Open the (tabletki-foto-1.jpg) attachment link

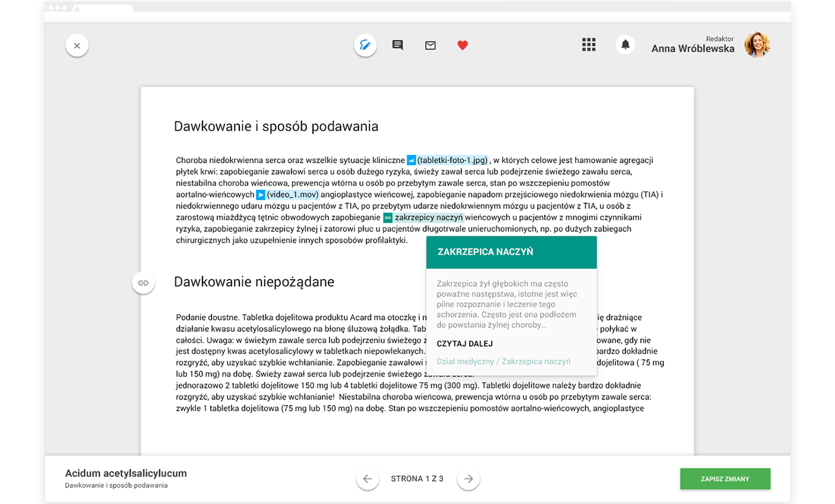[453, 160]
